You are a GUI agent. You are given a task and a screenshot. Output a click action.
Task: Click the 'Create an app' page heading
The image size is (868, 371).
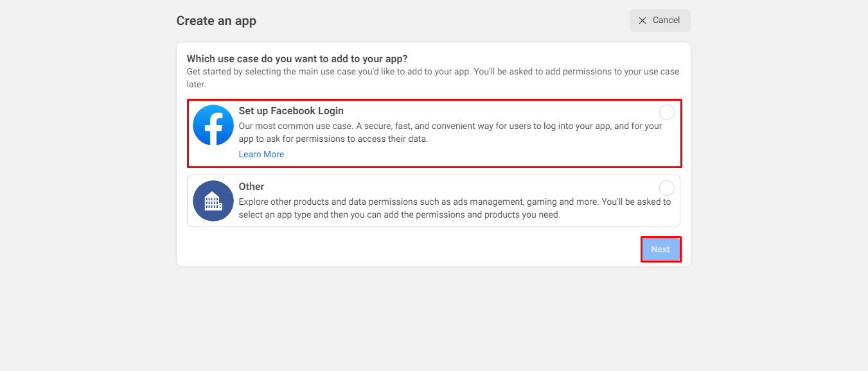coord(217,21)
